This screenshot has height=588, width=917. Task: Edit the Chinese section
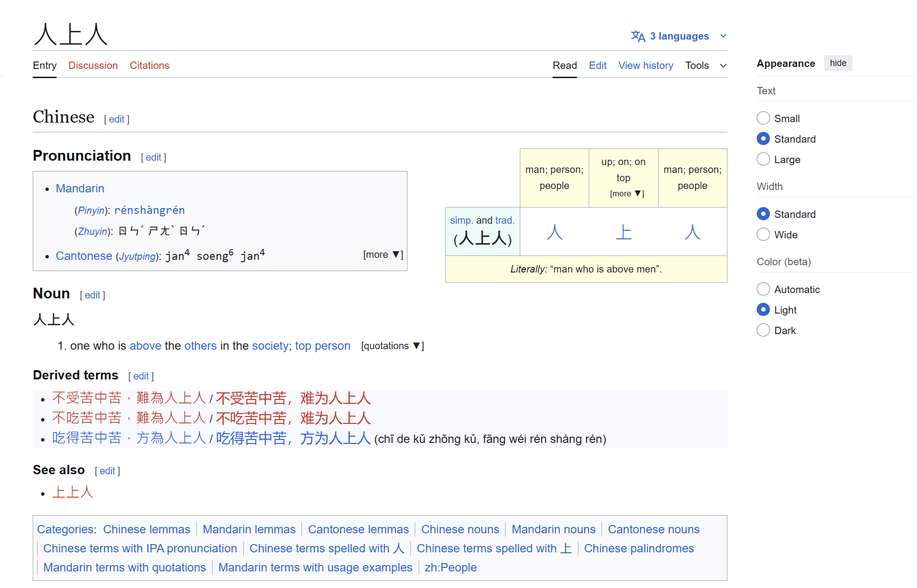pyautogui.click(x=116, y=119)
